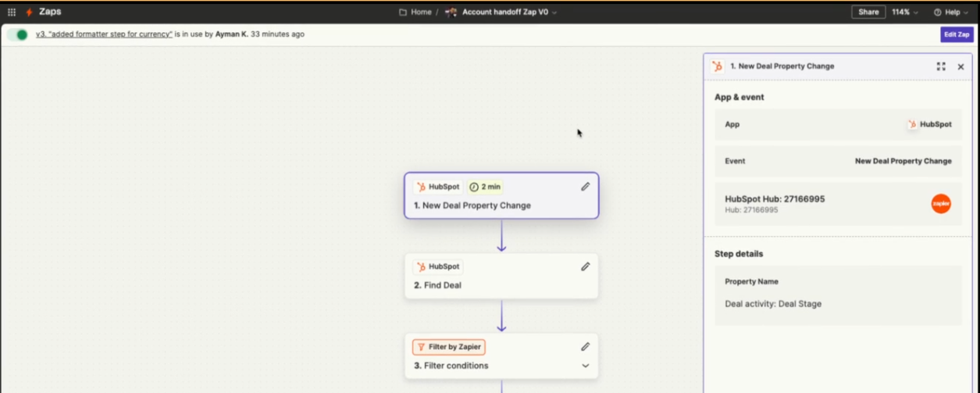This screenshot has width=980, height=393.
Task: Open the Help menu
Action: coord(950,12)
